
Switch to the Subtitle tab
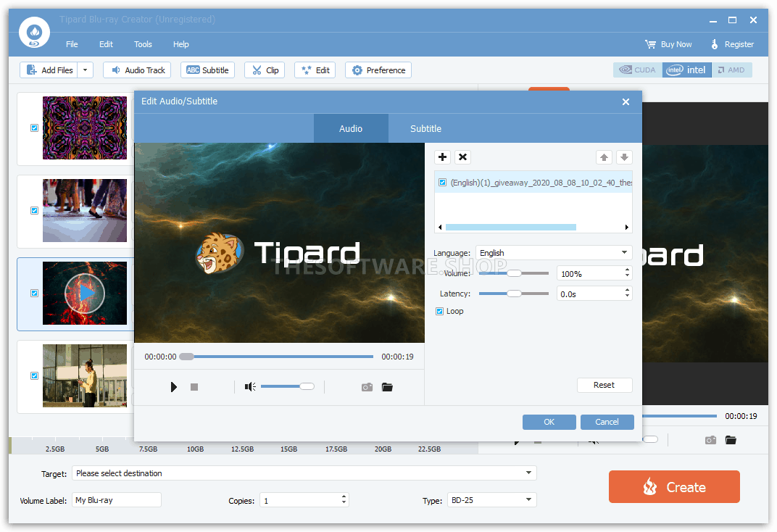pyautogui.click(x=425, y=128)
